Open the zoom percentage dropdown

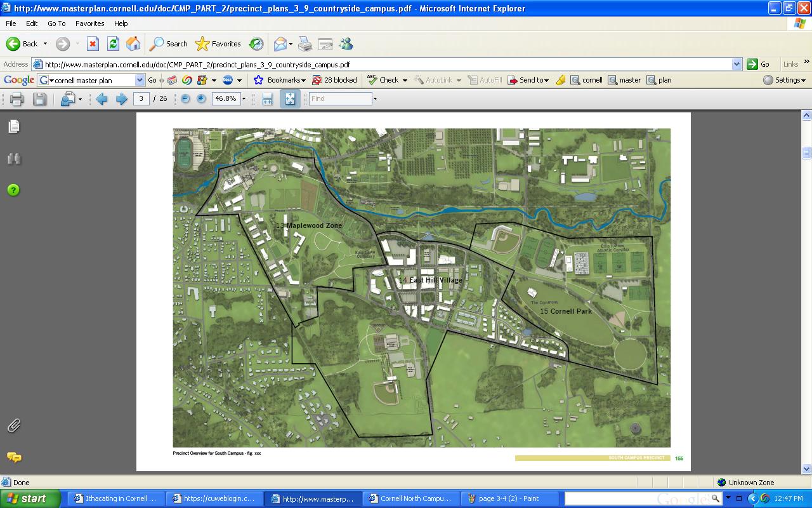(x=244, y=99)
